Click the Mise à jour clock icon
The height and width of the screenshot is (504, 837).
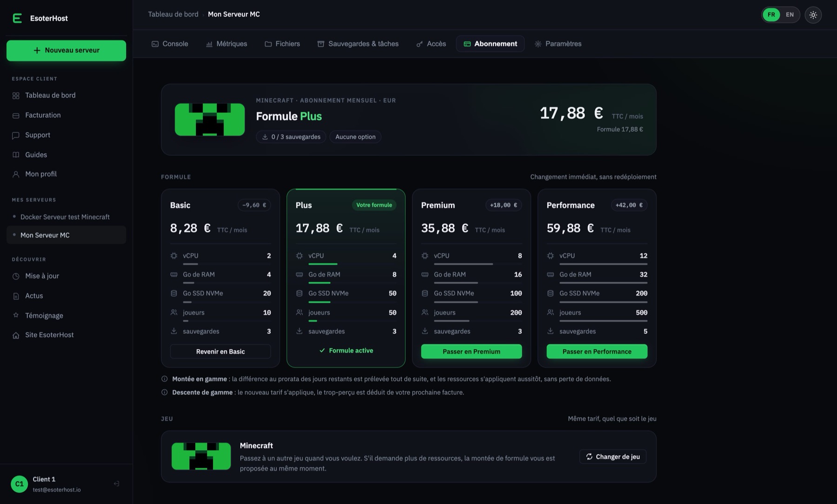[x=16, y=276]
